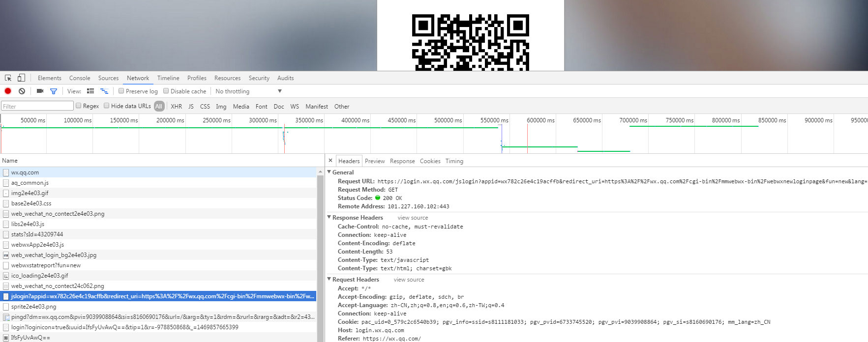The image size is (868, 342).
Task: Enable Preserve log checkbox
Action: (x=121, y=91)
